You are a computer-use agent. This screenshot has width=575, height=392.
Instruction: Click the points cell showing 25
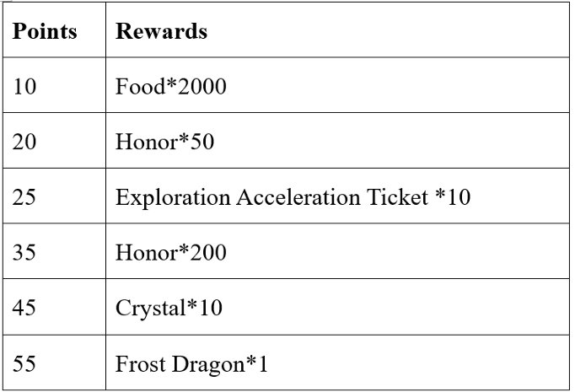click(x=25, y=198)
